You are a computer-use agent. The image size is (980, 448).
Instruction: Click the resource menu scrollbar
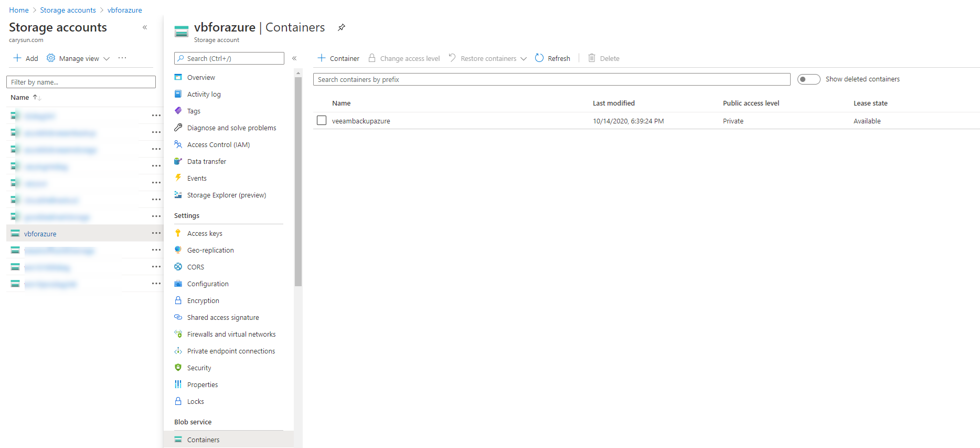tap(299, 181)
